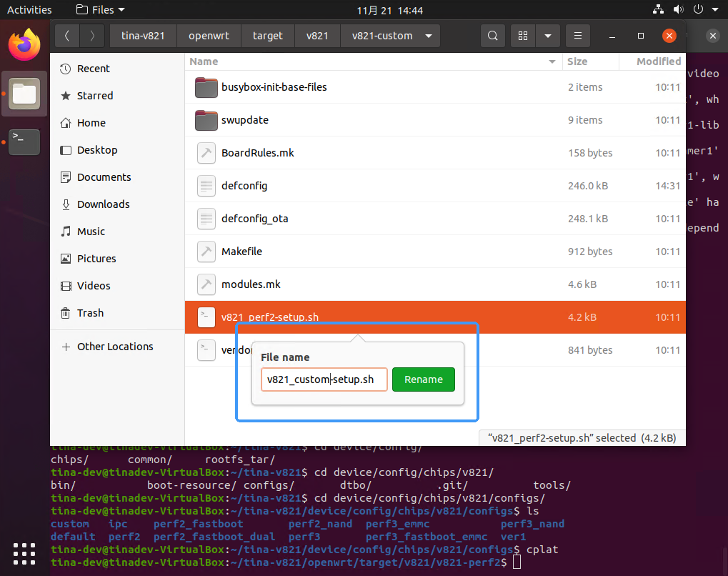
Task: Open the busybox-init-base-files folder
Action: point(274,87)
